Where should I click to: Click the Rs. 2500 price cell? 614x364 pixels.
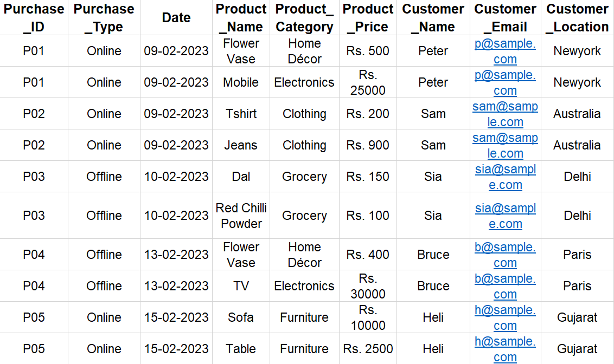(x=368, y=348)
